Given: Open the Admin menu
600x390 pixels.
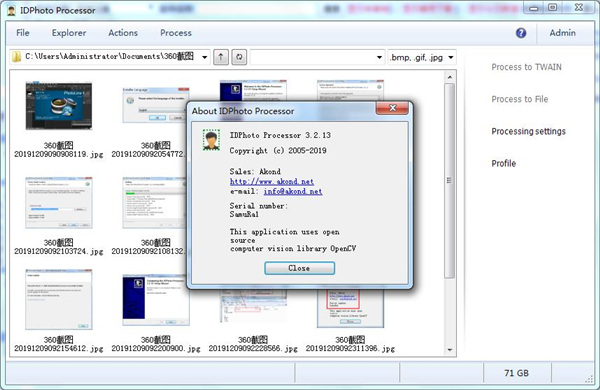Looking at the screenshot, I should [x=562, y=33].
